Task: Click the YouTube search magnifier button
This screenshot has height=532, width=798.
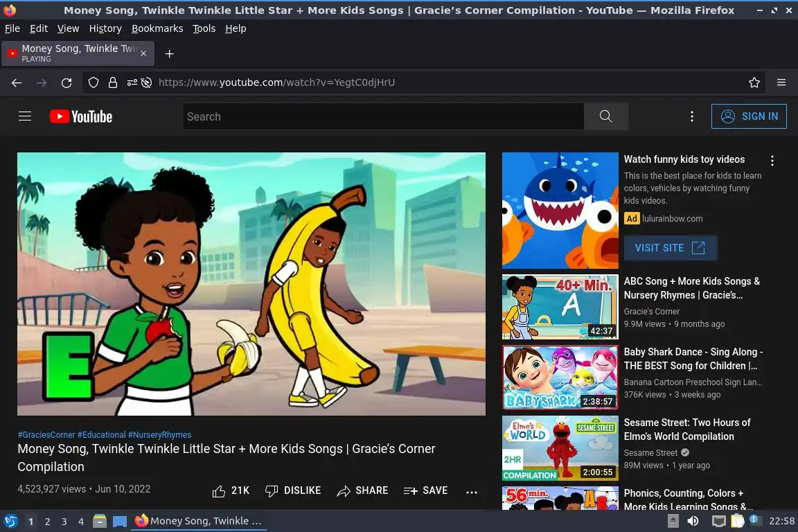Action: (605, 116)
